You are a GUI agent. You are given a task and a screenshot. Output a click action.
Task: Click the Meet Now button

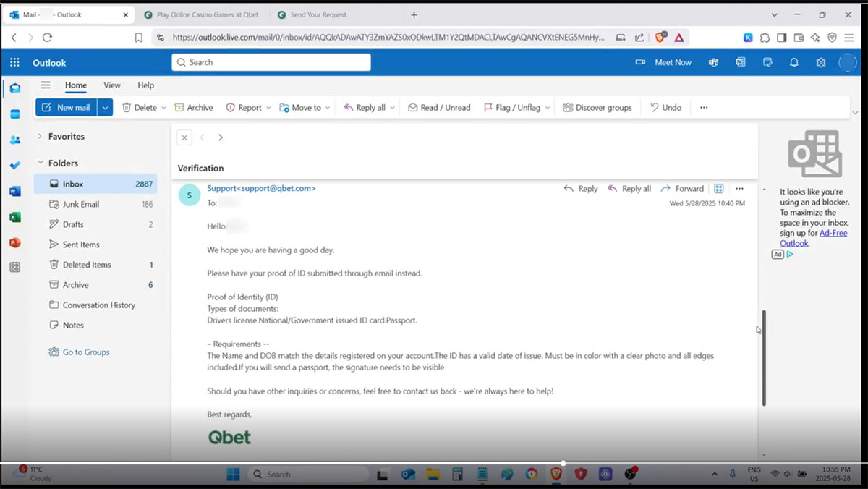(x=663, y=63)
